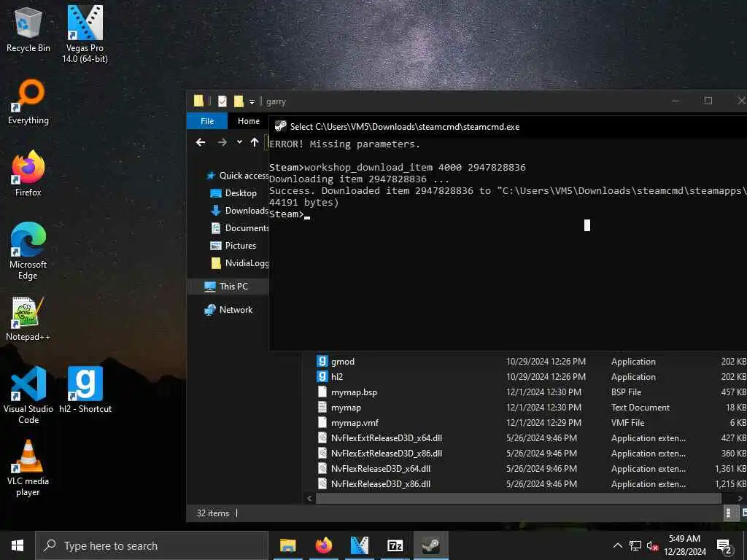Select the Notepad++ desktop shortcut
Screen dimensions: 747x560
[x=28, y=319]
